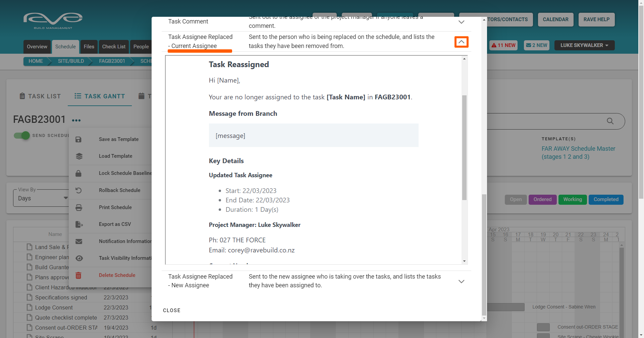The width and height of the screenshot is (644, 338).
Task: Click the Delete Schedule trash icon
Action: [x=78, y=275]
